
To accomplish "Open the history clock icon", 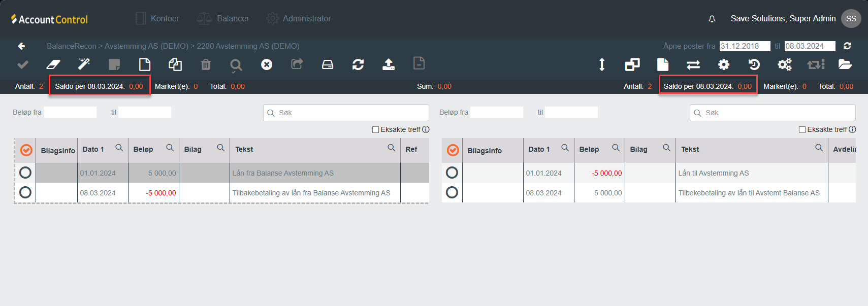I will point(754,64).
